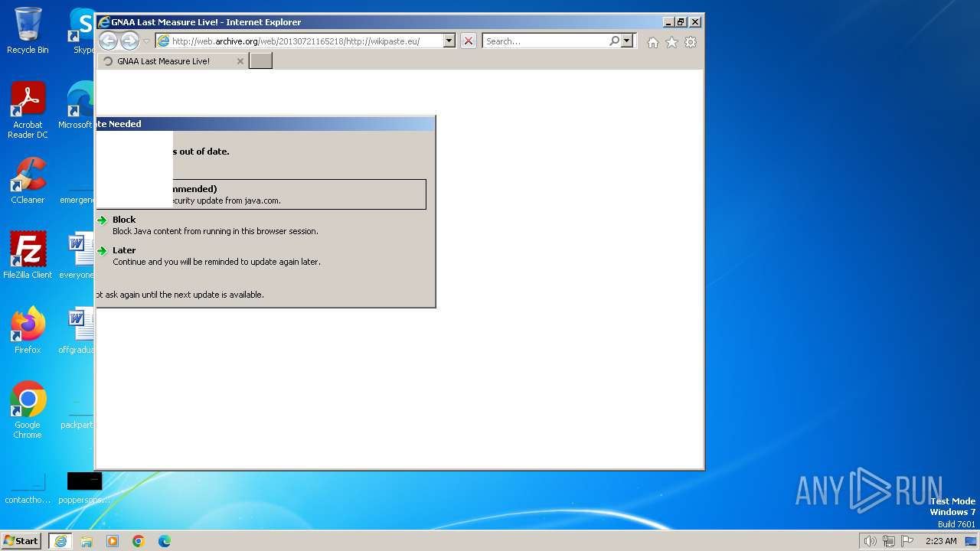This screenshot has width=980, height=551.
Task: Click green arrow next to Later
Action: click(102, 251)
